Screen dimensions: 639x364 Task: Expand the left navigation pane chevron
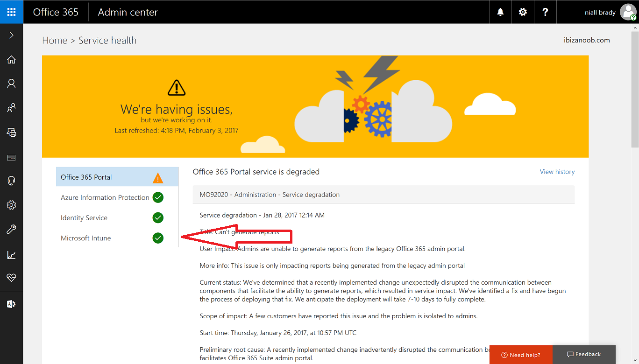pos(11,35)
